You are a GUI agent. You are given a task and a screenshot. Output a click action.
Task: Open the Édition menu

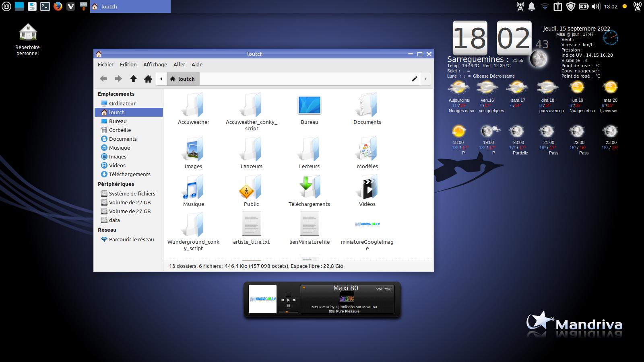point(128,64)
